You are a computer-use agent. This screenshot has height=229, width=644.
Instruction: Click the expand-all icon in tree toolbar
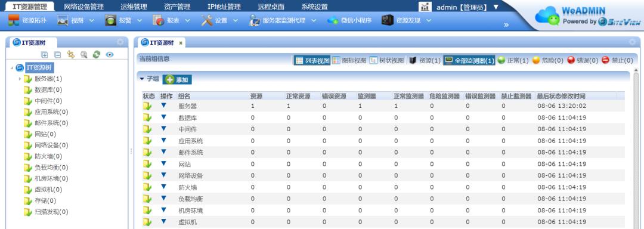point(45,55)
